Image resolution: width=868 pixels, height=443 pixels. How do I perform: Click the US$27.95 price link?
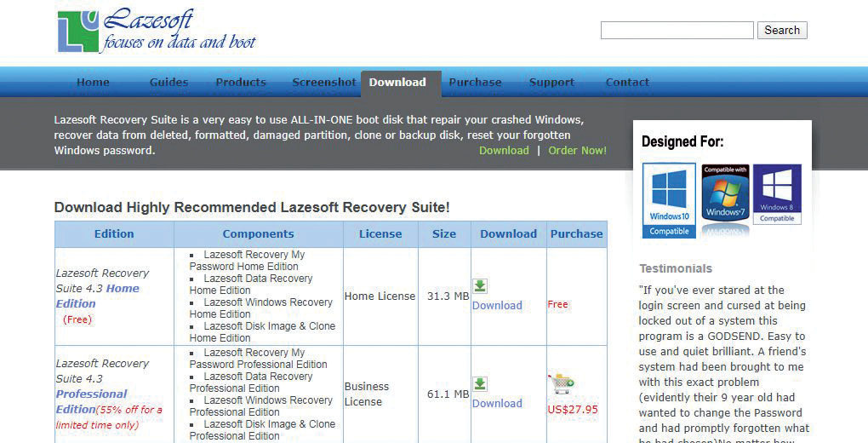(x=573, y=410)
